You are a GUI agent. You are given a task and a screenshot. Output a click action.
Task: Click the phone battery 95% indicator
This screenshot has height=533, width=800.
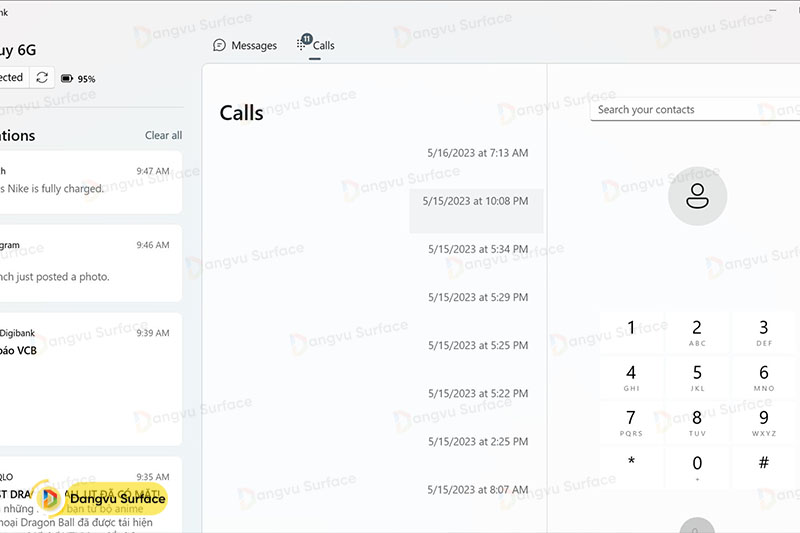coord(78,78)
